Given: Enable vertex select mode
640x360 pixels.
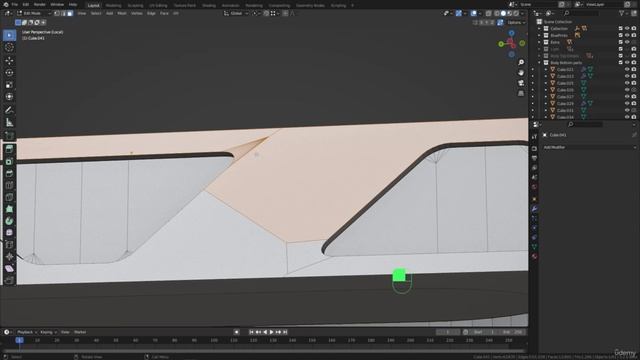Looking at the screenshot, I should pyautogui.click(x=57, y=13).
